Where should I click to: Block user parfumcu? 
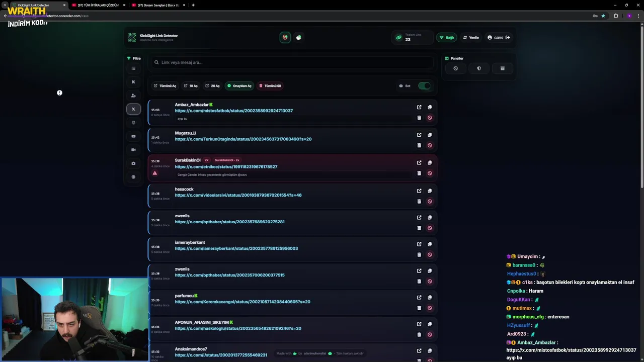click(x=430, y=308)
